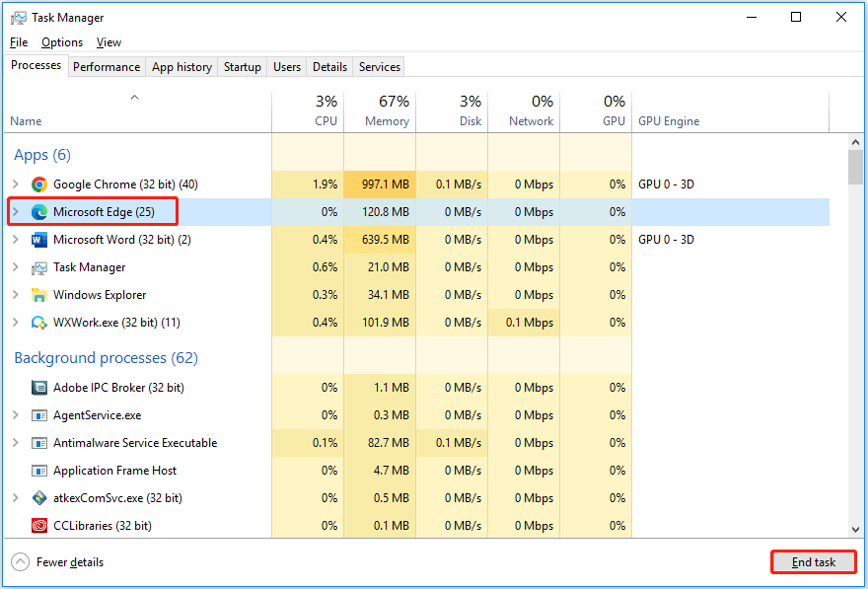Click the End task button
Viewport: 868px width, 589px height.
[x=813, y=561]
